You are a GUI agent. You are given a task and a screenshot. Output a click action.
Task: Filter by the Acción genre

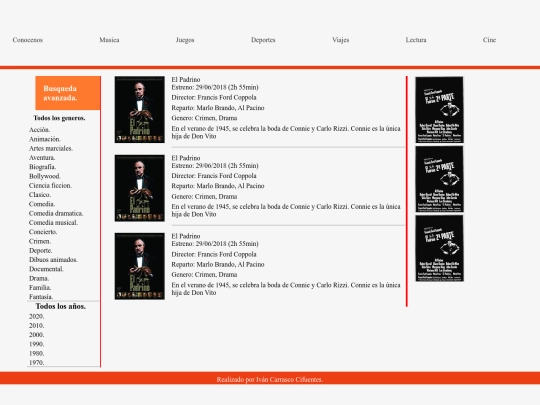[x=40, y=130]
